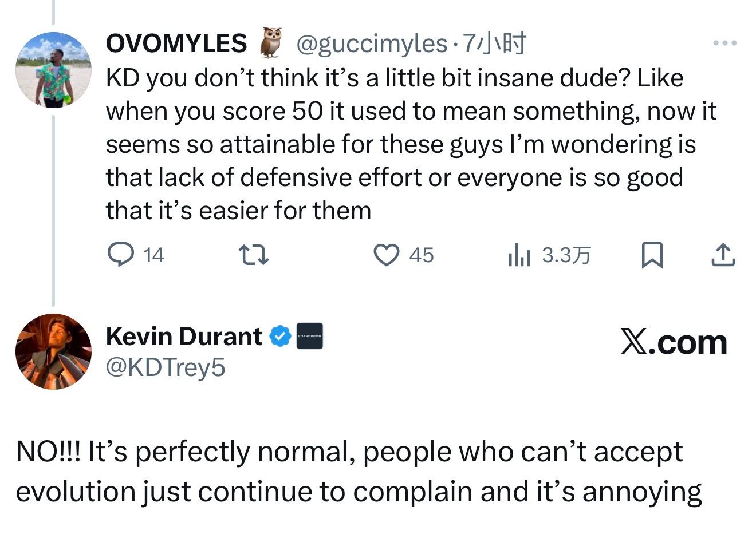View analytics via the bar chart icon
The width and height of the screenshot is (756, 546).
coord(519,255)
